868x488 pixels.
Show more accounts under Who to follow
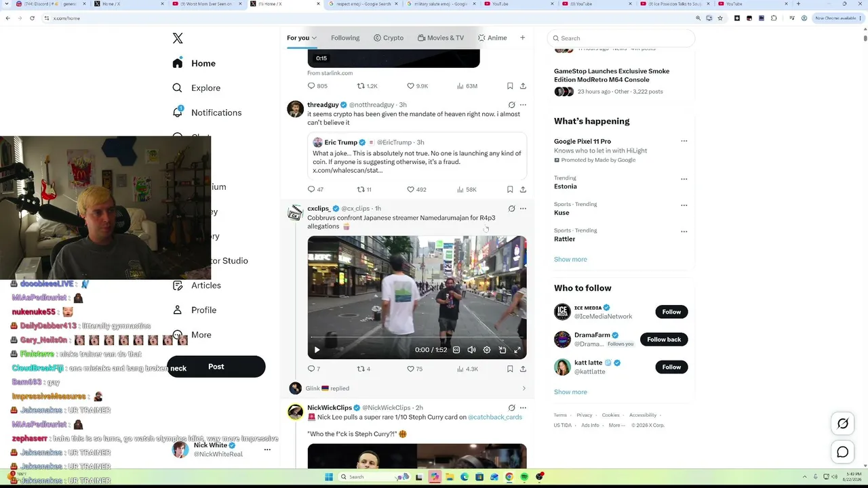point(570,392)
